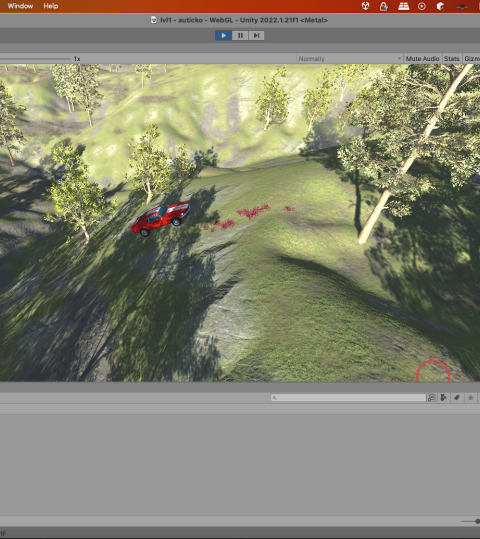Screen dimensions: 480x539
Task: Click the white cube menu bar icon
Action: (x=440, y=6)
